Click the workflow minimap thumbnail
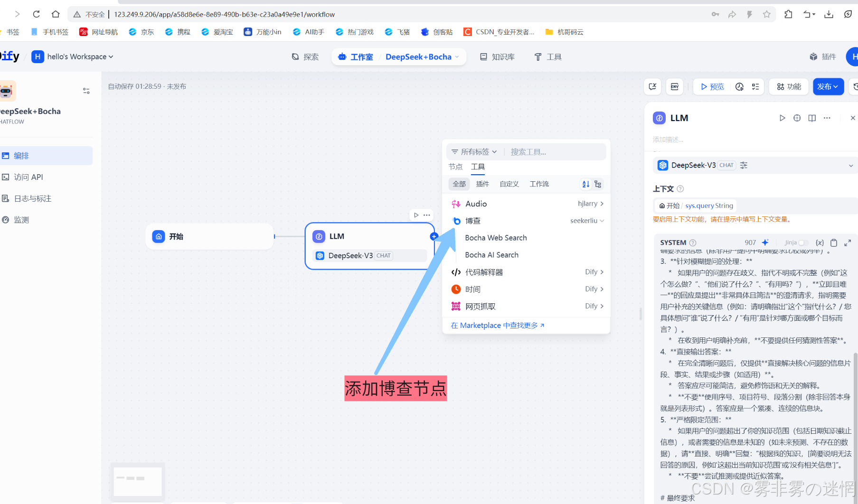This screenshot has height=504, width=858. tap(138, 482)
